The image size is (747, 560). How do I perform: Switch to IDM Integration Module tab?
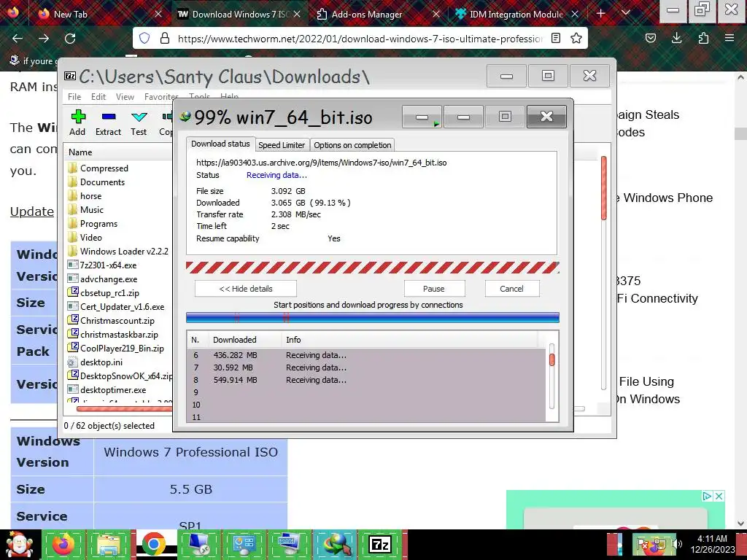pyautogui.click(x=516, y=14)
